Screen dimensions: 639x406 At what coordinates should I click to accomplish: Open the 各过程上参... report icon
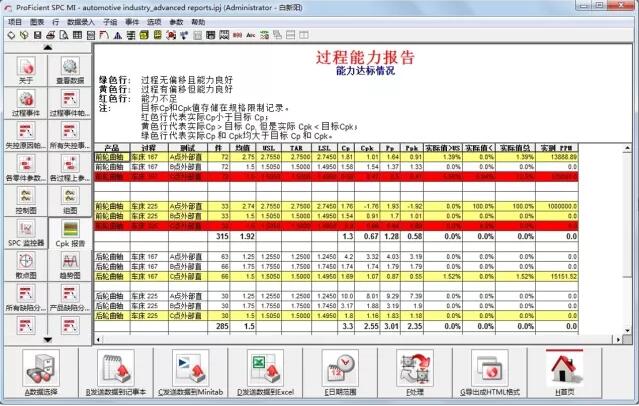70,168
